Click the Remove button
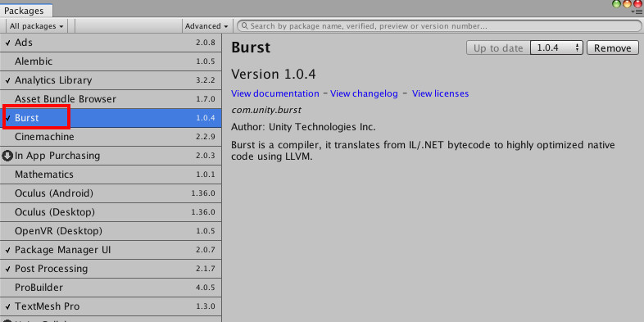Viewport: 644px width, 322px height. (612, 48)
